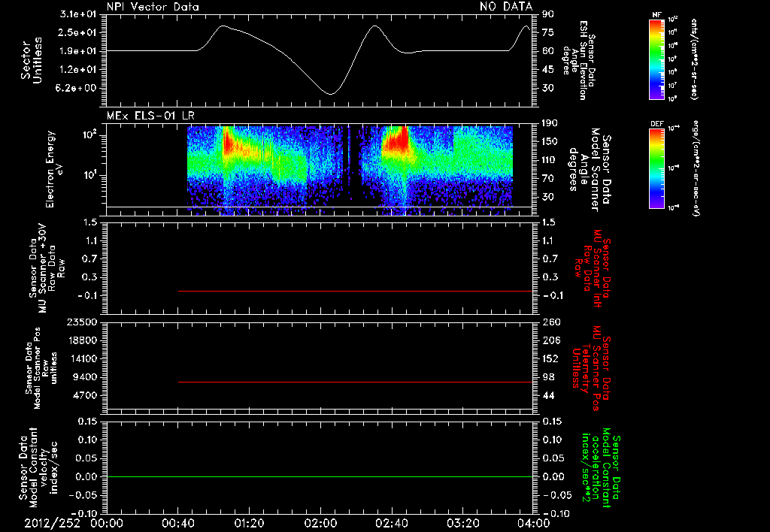Viewport: 770px width, 532px height.
Task: Click the '18800' Scanner Pos axis tick
Action: tap(81, 340)
